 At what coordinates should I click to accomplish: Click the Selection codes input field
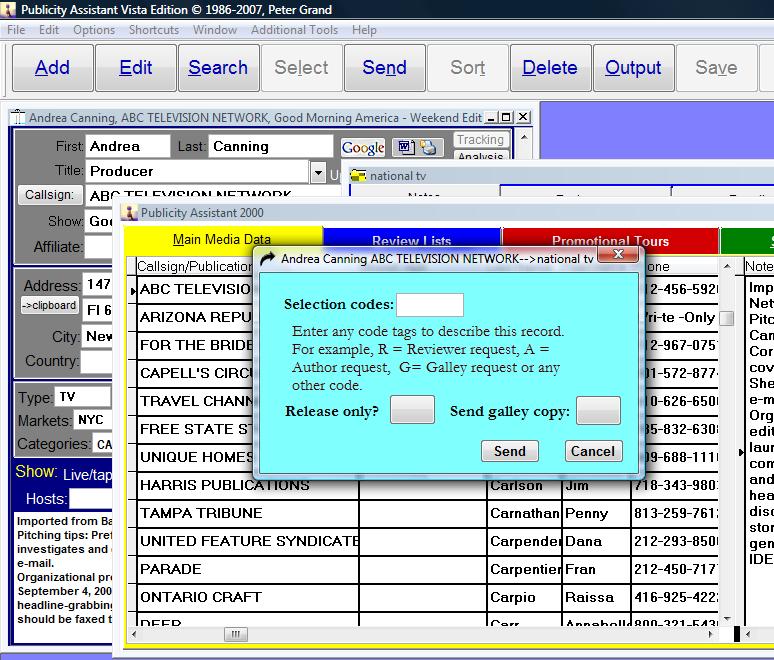pos(430,305)
